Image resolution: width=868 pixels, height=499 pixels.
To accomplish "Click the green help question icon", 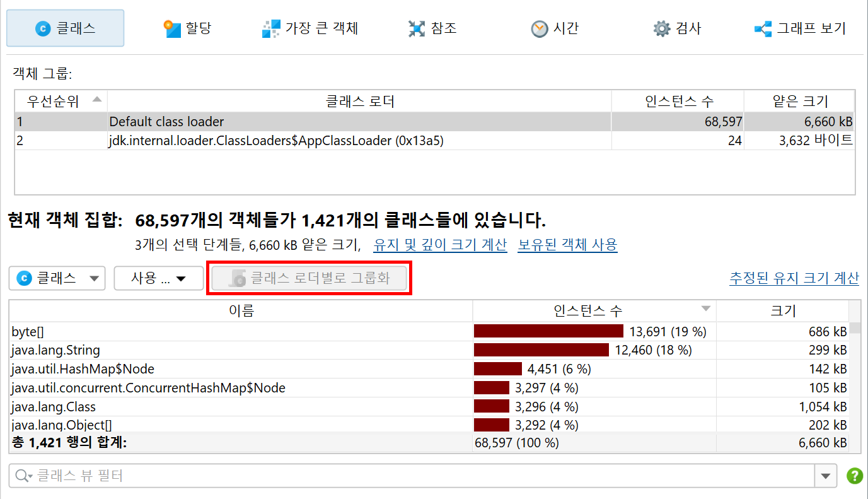I will pyautogui.click(x=855, y=476).
